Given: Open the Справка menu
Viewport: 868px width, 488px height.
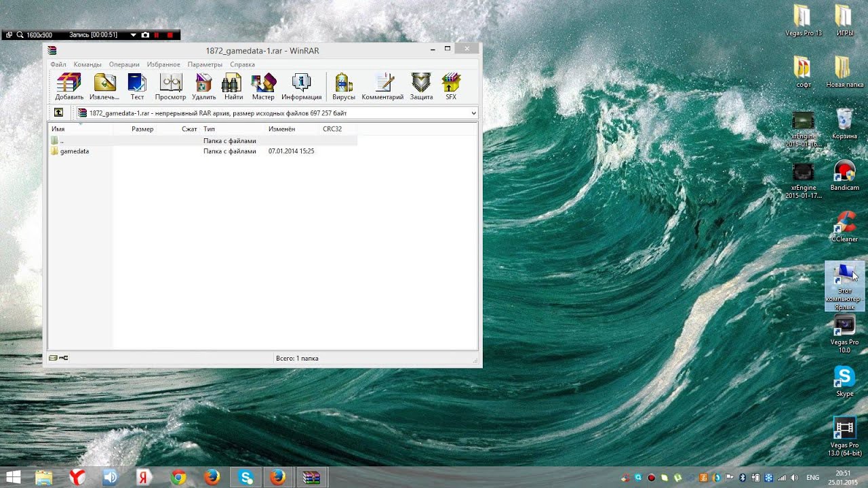Looking at the screenshot, I should point(242,64).
